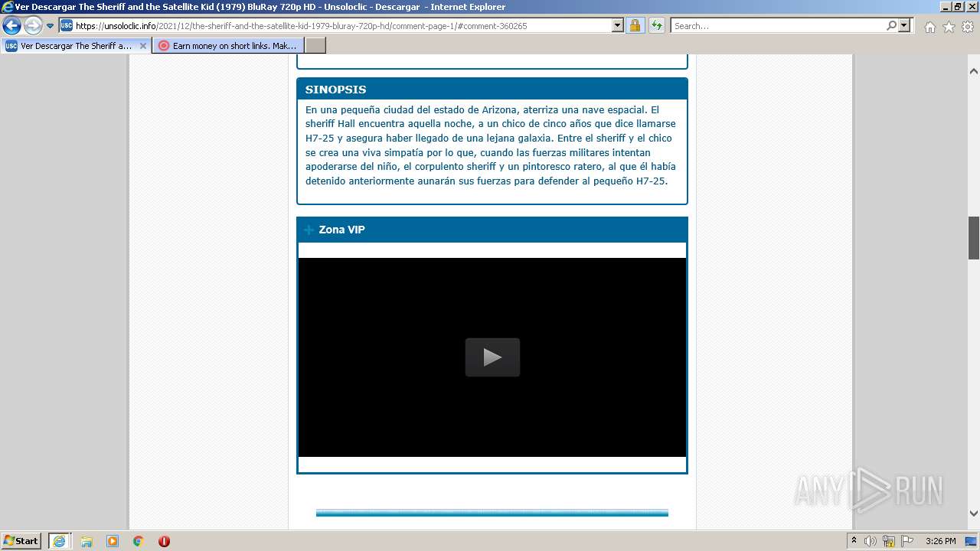980x551 pixels.
Task: Play the video in Zona VIP
Action: (492, 357)
